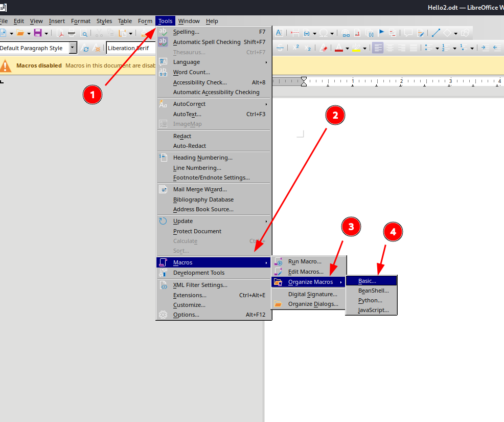This screenshot has height=422, width=504.
Task: Apply Superscript formatting
Action: point(296,48)
